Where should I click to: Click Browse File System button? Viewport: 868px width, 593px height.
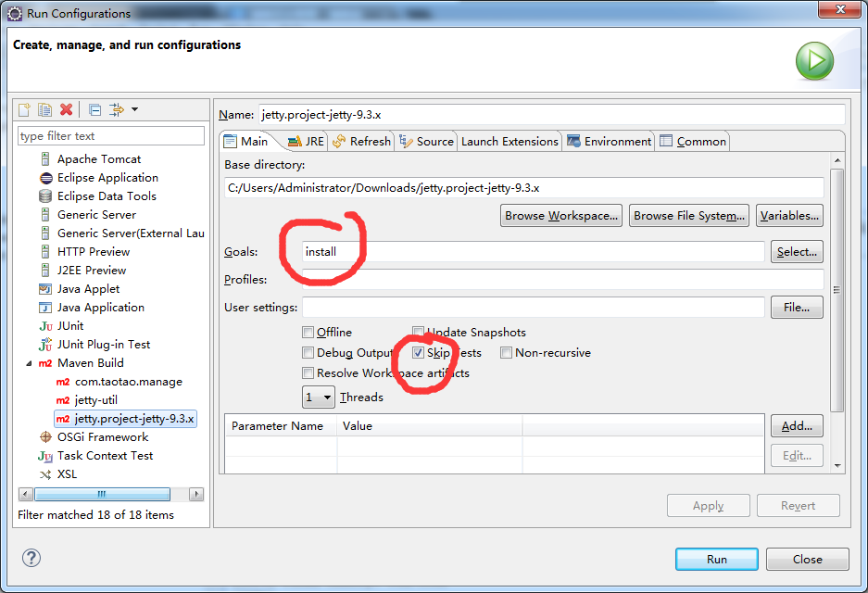click(x=689, y=216)
